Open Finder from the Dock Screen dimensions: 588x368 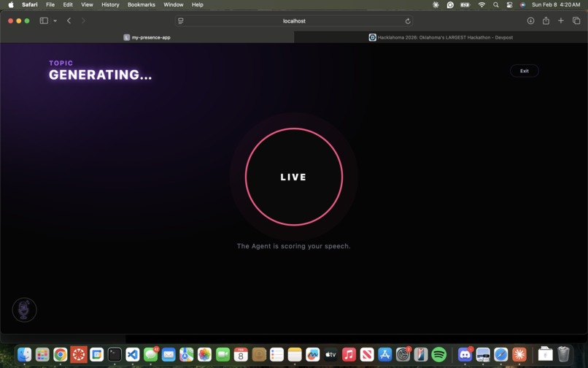coord(25,354)
